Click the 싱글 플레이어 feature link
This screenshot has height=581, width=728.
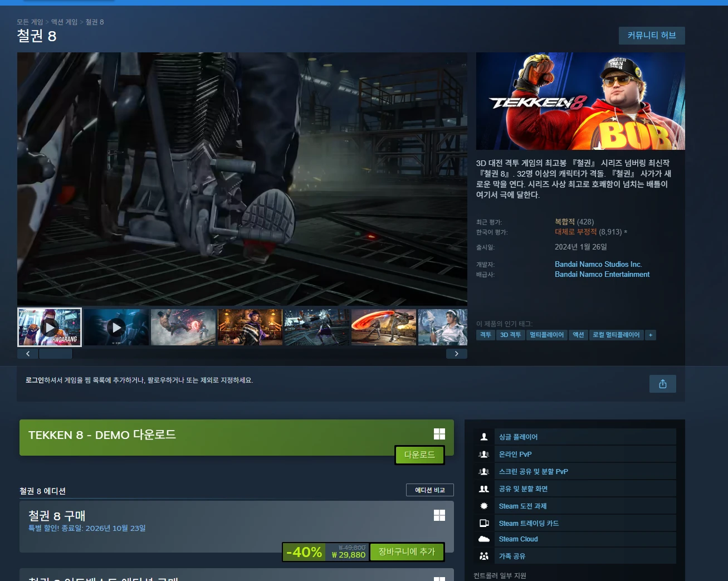tap(518, 437)
